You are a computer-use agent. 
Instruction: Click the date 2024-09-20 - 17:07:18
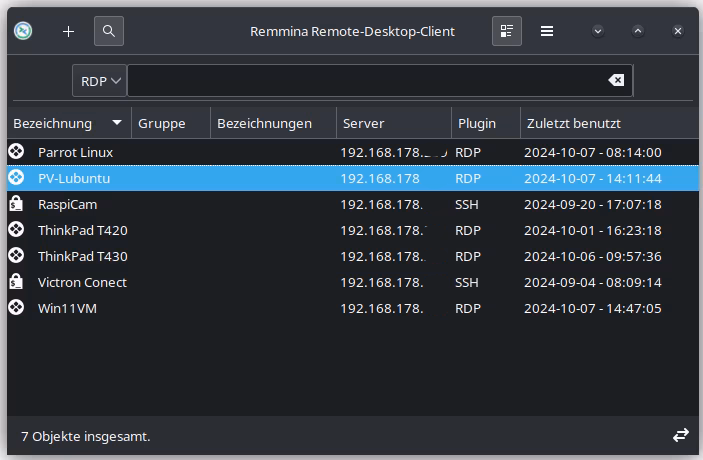point(593,204)
